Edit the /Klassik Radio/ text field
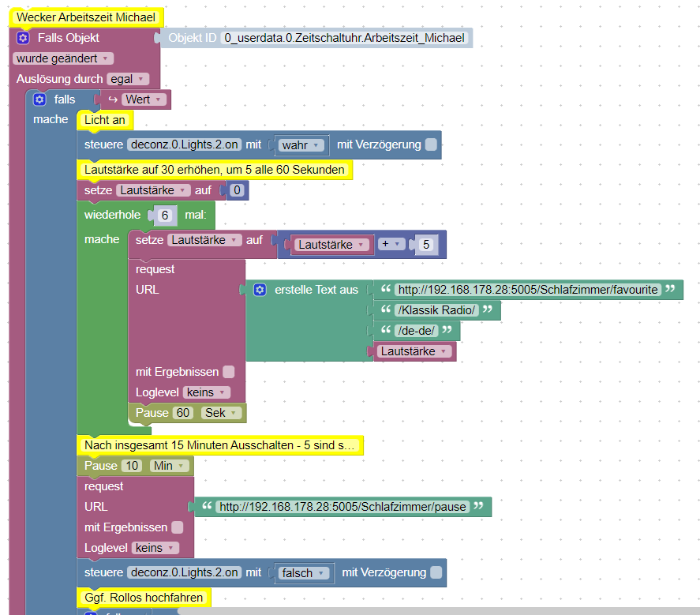 (x=436, y=310)
